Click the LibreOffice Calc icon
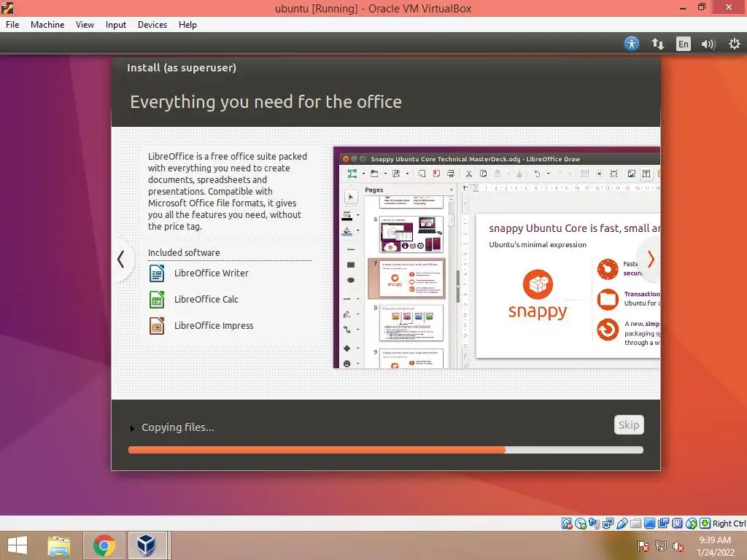Screen dimensions: 747x560 click(x=157, y=300)
